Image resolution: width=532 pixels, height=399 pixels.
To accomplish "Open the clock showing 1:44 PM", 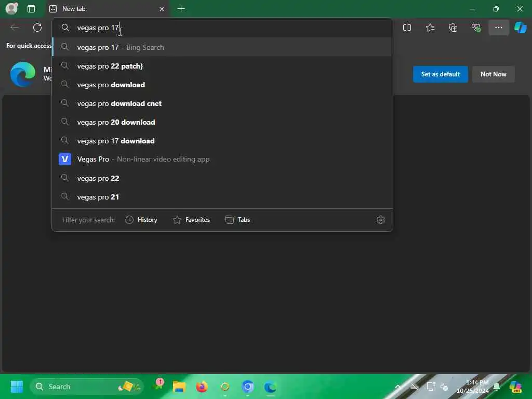I will pos(473,387).
